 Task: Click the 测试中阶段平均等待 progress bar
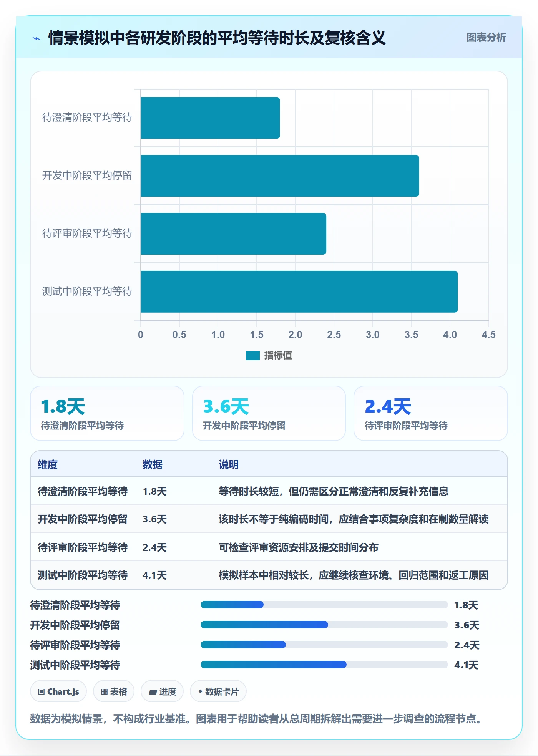click(324, 665)
